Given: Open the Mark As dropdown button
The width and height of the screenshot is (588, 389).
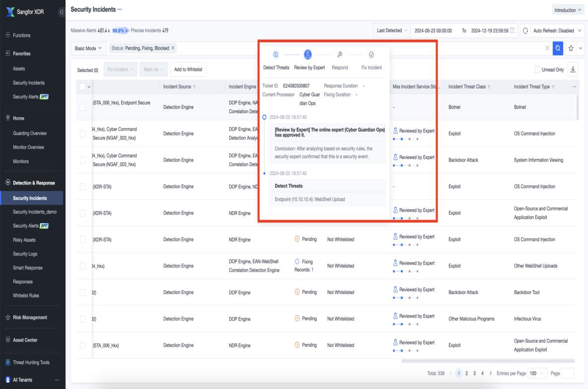Looking at the screenshot, I should point(153,70).
